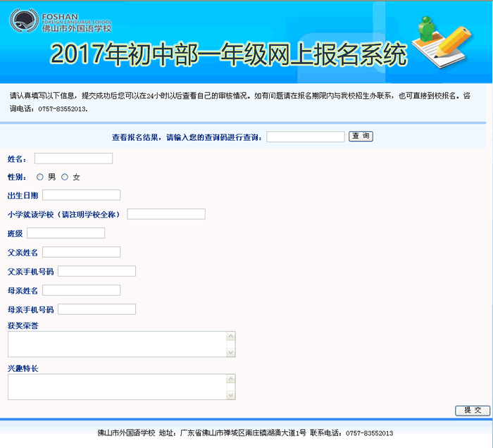Focus the 父亲手机号码 father's phone field
This screenshot has width=493, height=448.
point(96,271)
